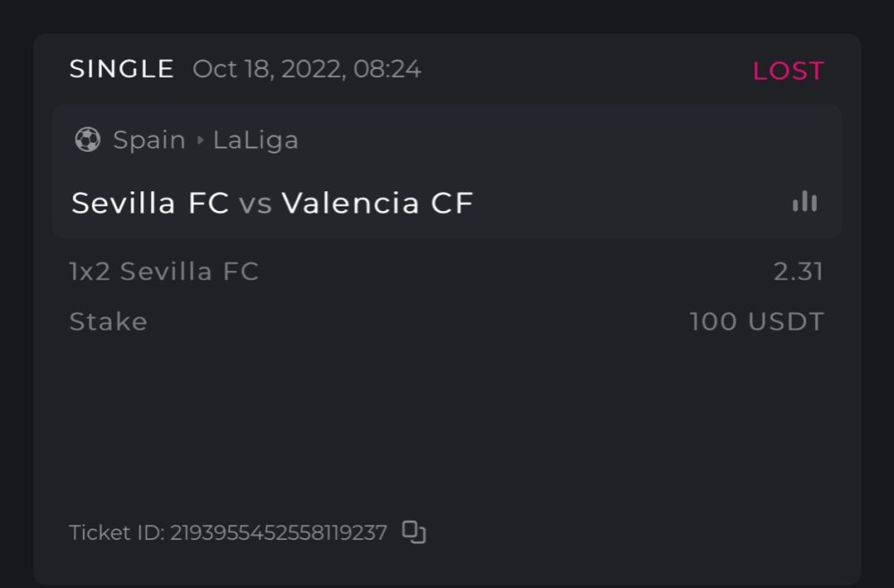
Task: Click the 08:24 bet time
Action: [x=387, y=70]
